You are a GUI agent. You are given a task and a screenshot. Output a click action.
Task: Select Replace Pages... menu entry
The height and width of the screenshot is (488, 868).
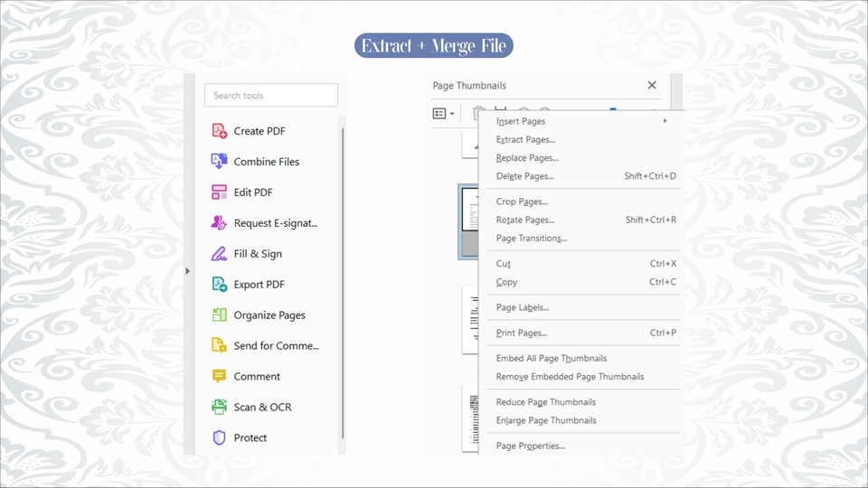click(582, 157)
